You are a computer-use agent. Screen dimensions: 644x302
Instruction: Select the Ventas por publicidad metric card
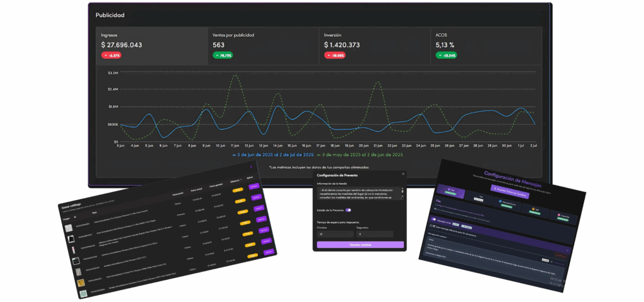[264, 46]
